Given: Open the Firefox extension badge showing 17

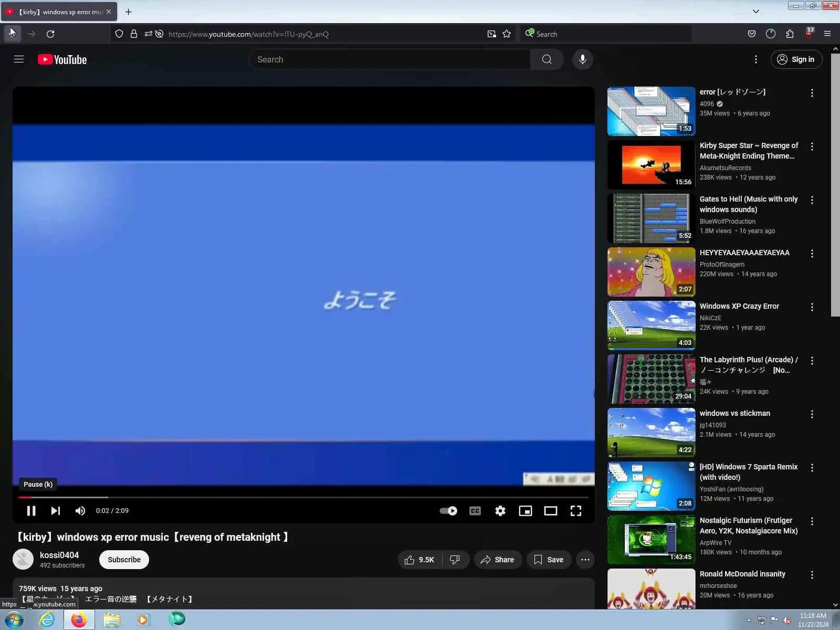Looking at the screenshot, I should tap(809, 33).
